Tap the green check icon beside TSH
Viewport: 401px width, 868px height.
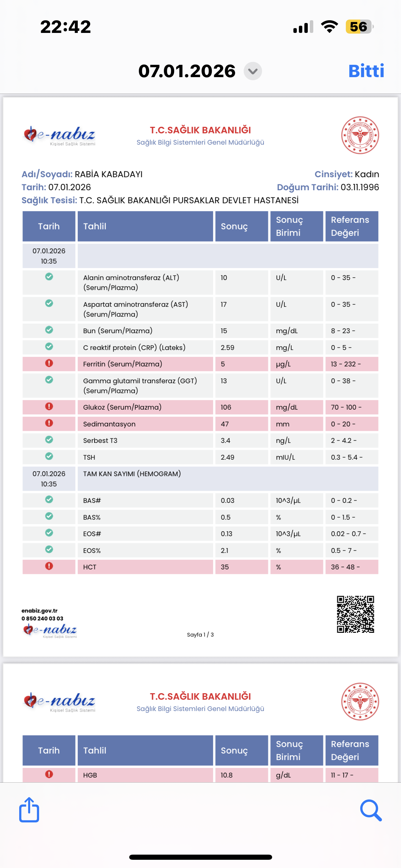tap(49, 456)
